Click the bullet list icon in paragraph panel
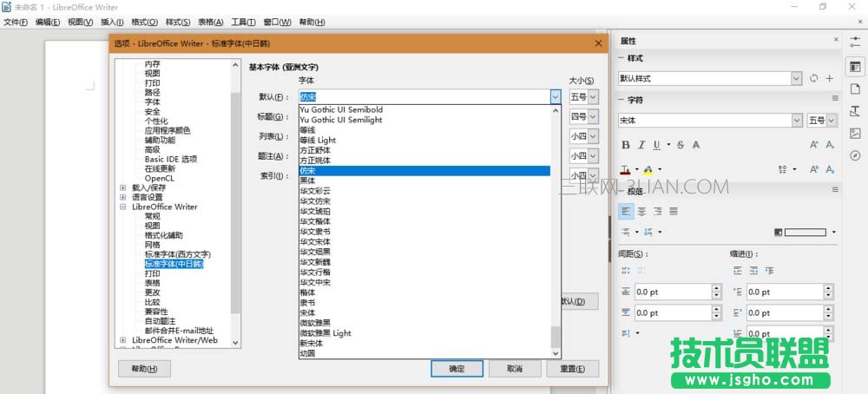This screenshot has height=394, width=868. 626,232
